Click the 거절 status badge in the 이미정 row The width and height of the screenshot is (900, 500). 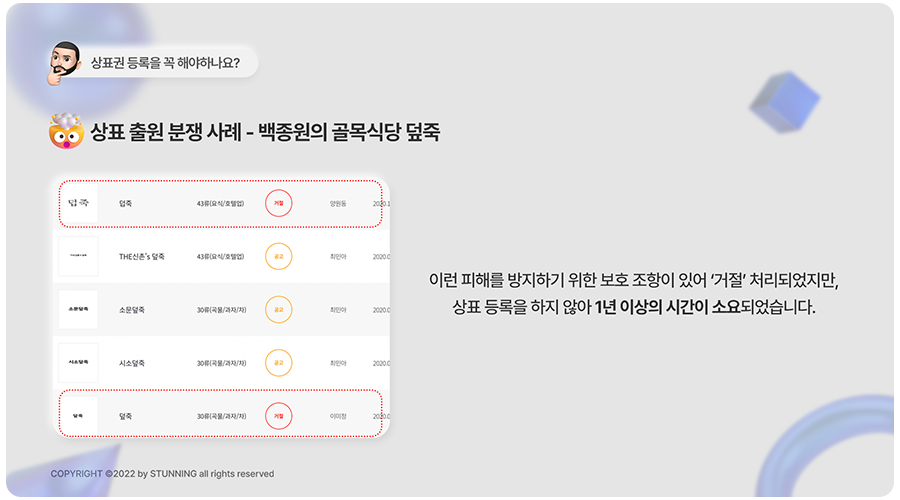click(278, 416)
